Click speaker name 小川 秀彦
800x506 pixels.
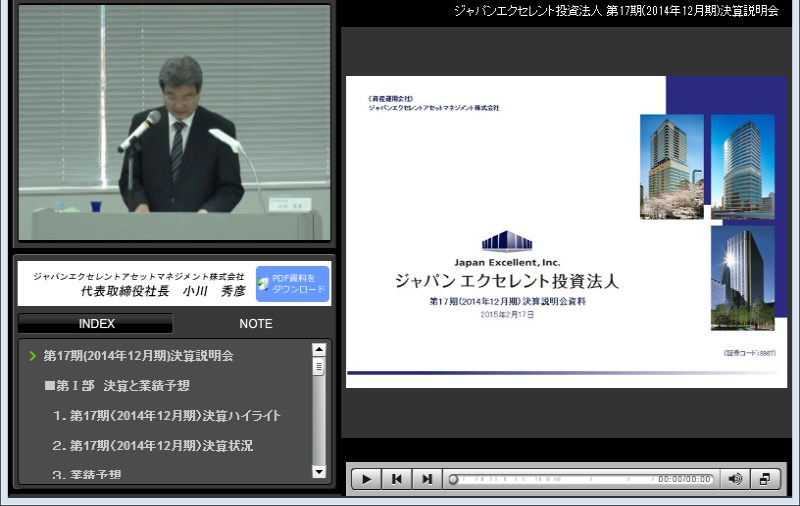214,291
